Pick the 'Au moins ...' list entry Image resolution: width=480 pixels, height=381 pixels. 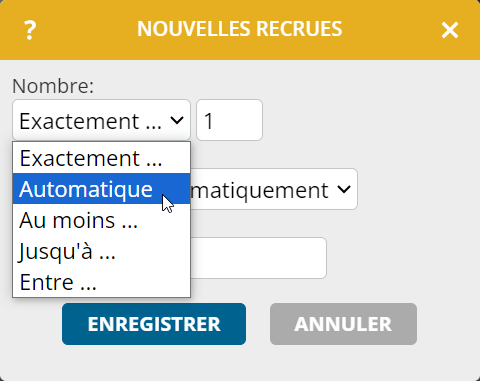pos(101,220)
